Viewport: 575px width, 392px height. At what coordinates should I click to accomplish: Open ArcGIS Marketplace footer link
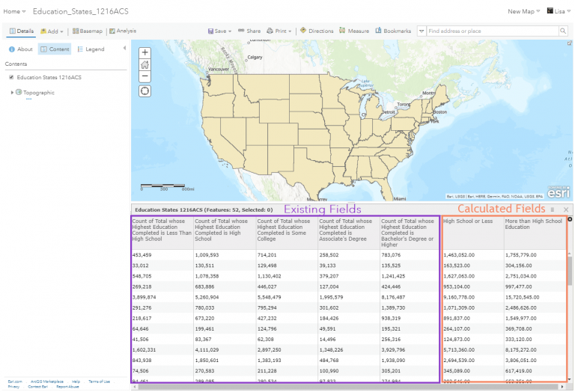tap(47, 382)
